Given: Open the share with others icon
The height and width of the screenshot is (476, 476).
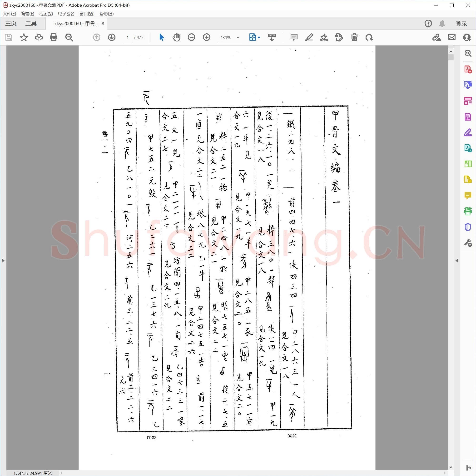Looking at the screenshot, I should [x=467, y=37].
